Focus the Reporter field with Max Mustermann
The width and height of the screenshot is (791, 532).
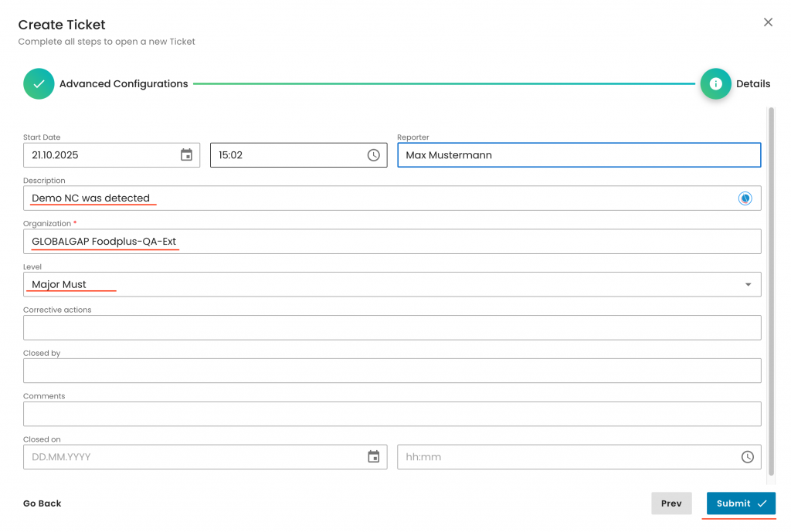point(578,155)
